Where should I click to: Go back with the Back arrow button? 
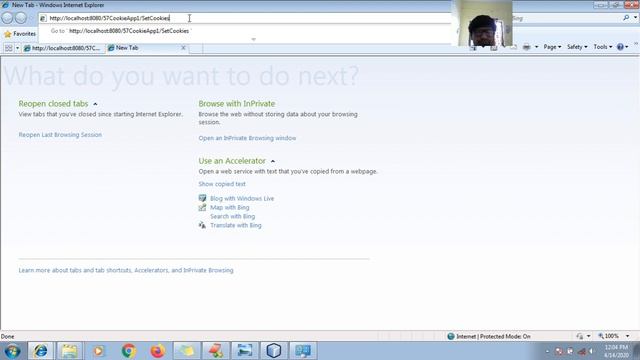[x=7, y=18]
